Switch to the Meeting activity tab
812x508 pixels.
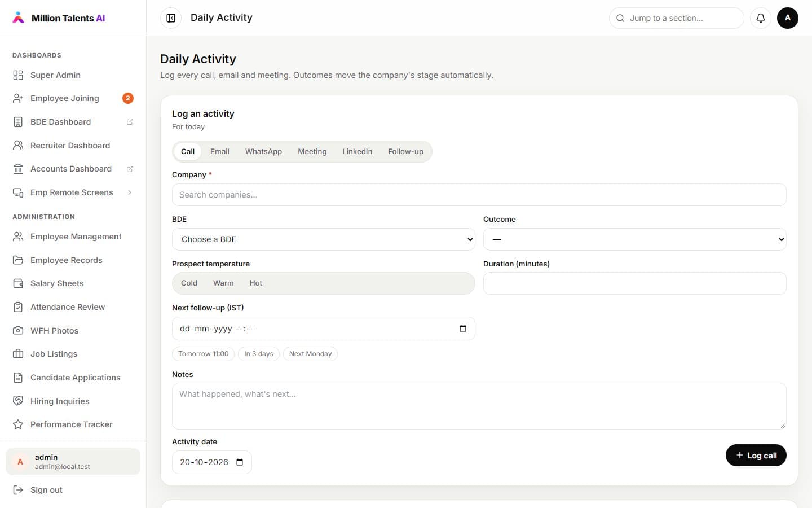312,152
